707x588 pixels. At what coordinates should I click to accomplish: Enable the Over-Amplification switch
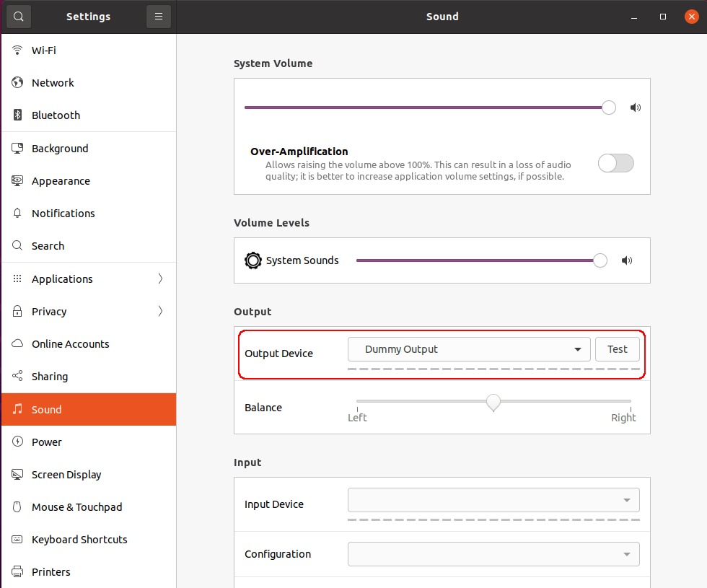[615, 163]
